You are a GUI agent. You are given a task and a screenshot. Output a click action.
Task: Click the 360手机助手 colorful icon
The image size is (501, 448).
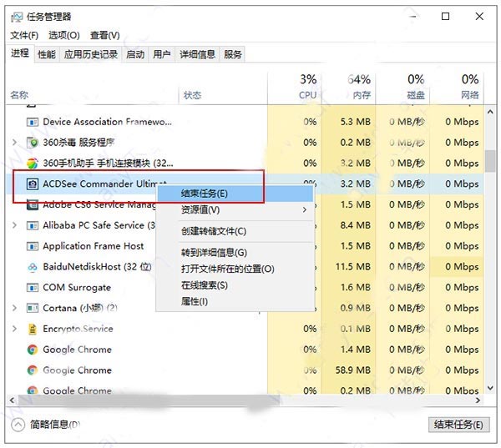click(33, 164)
